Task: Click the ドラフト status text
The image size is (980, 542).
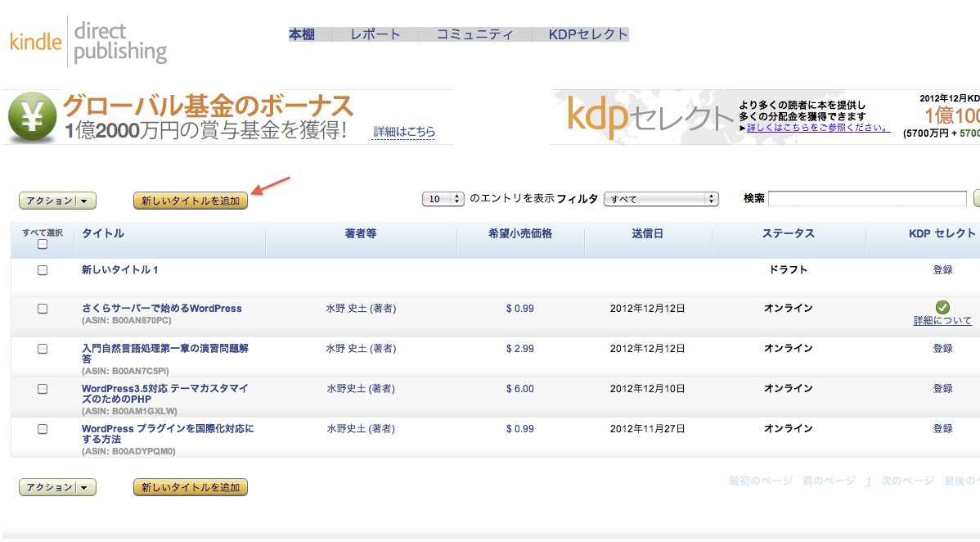Action: [788, 269]
